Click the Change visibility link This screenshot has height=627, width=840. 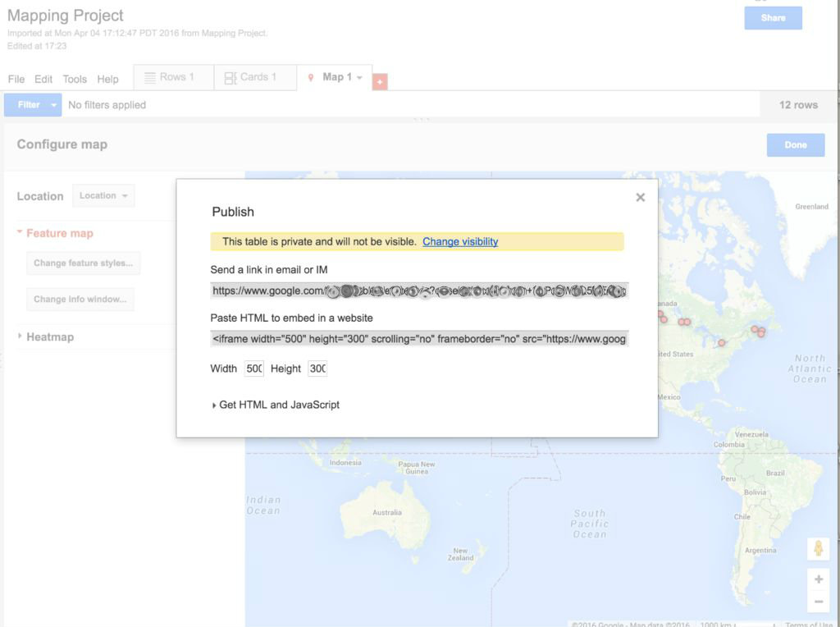click(460, 241)
